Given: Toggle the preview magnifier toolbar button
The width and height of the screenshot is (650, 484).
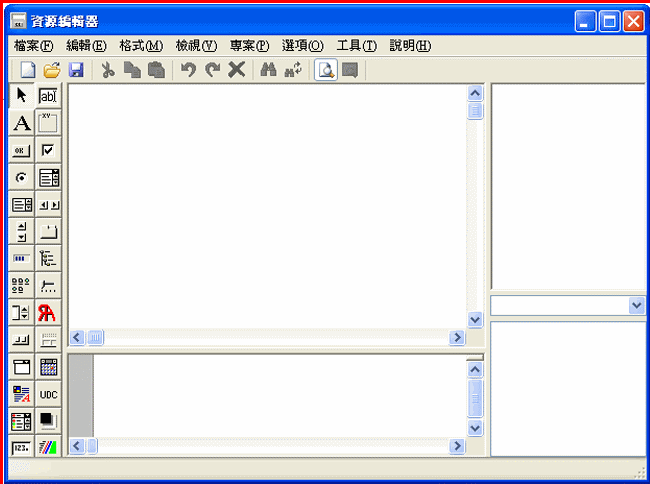Looking at the screenshot, I should [325, 70].
